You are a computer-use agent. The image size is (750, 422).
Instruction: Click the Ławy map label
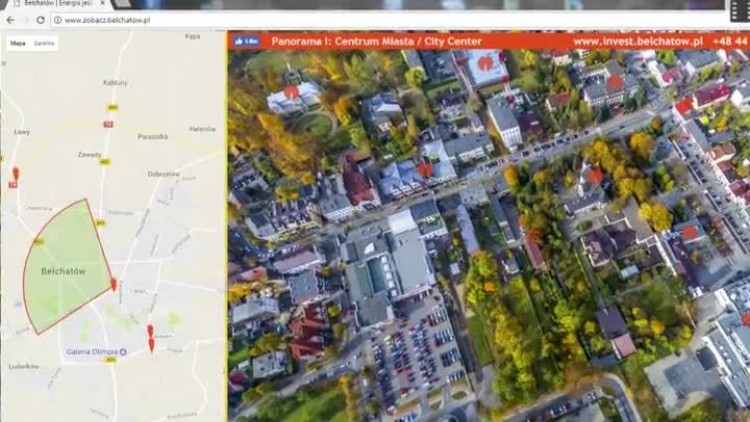tap(22, 132)
